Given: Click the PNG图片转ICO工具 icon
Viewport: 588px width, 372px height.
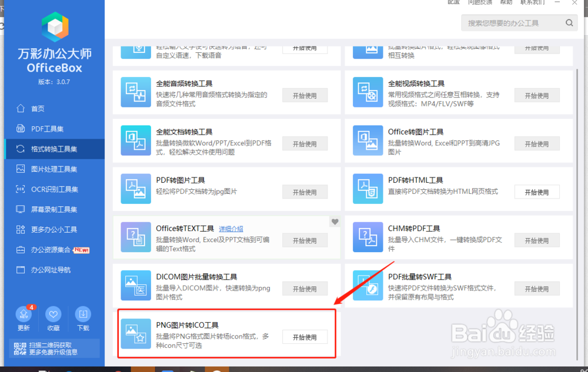Looking at the screenshot, I should click(136, 334).
